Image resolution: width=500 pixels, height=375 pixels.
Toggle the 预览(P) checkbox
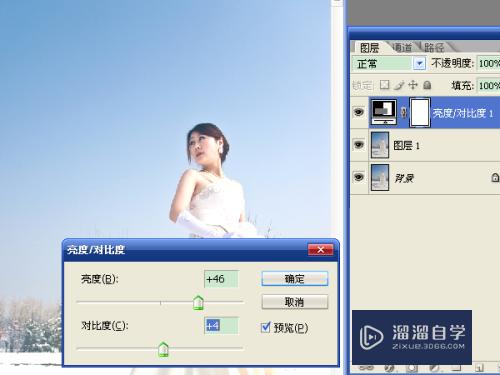point(266,327)
